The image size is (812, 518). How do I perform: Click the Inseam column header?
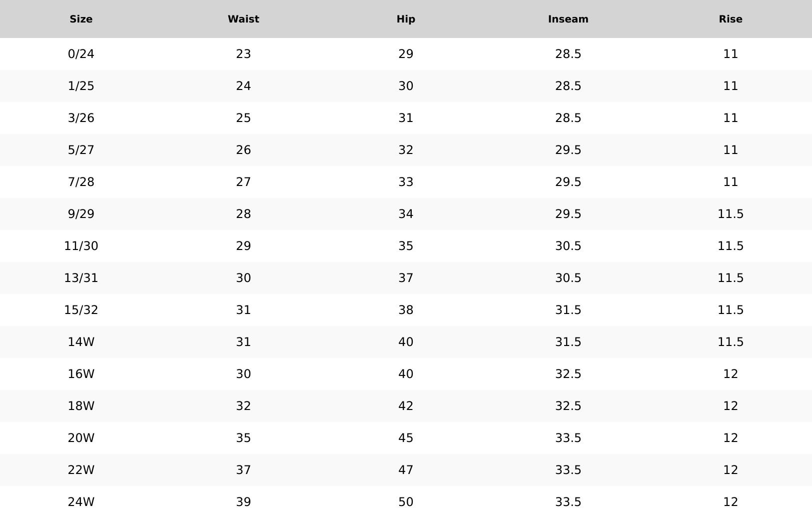point(568,19)
